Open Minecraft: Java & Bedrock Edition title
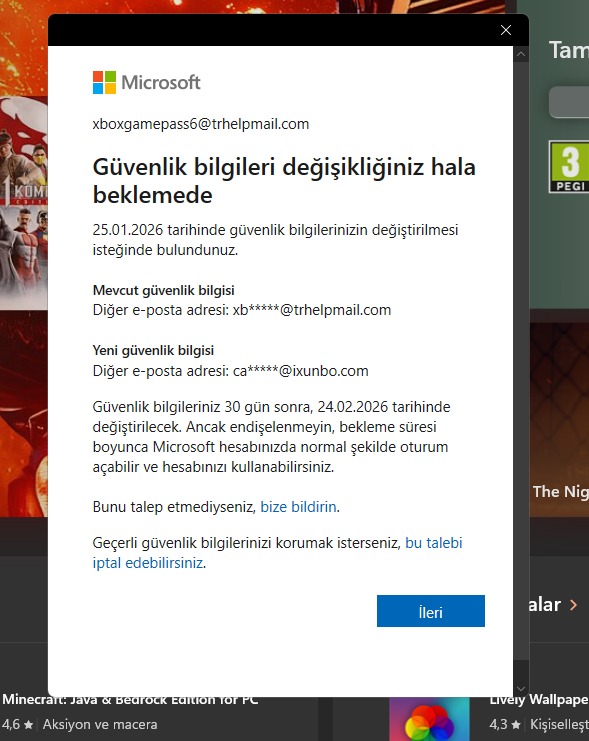 point(130,699)
